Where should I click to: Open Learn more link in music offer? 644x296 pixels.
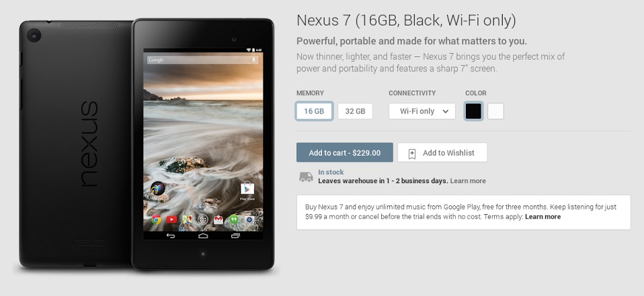tap(542, 217)
